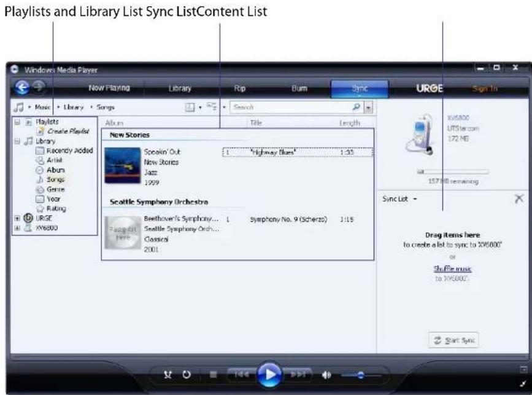Go back with the blue Back arrow
The height and width of the screenshot is (395, 532).
click(22, 87)
